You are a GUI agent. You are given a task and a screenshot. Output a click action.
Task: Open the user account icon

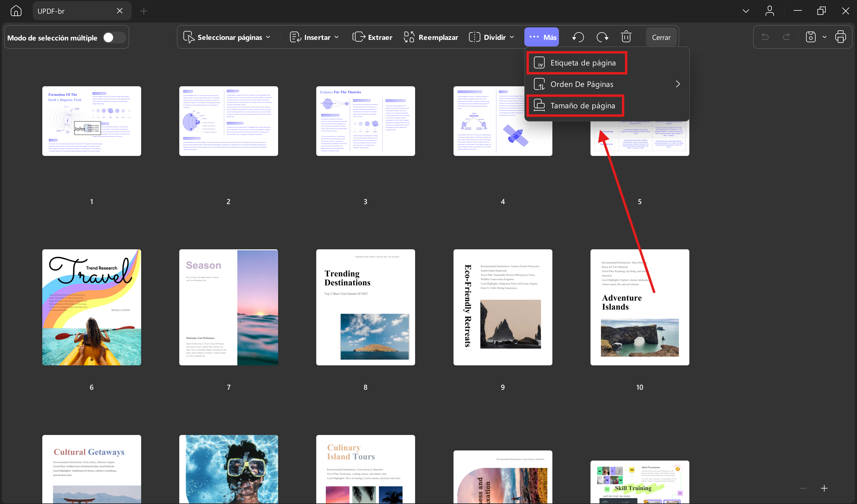point(769,11)
